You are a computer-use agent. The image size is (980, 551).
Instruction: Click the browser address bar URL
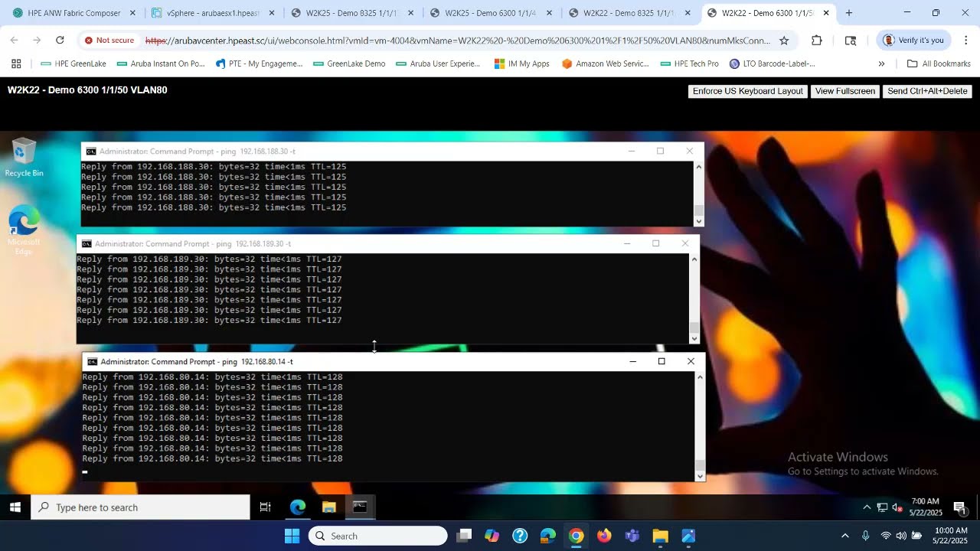(458, 41)
